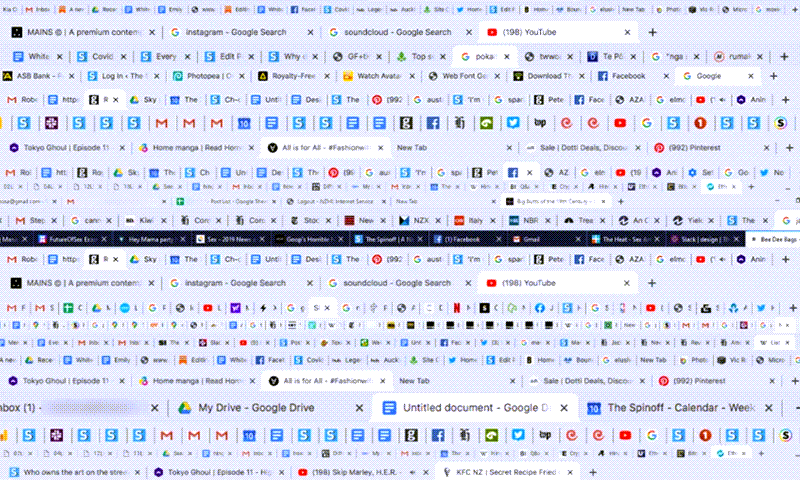Viewport: 800px width, 480px height.
Task: Open new tab beside the "rumal" tab
Action: coord(784,57)
